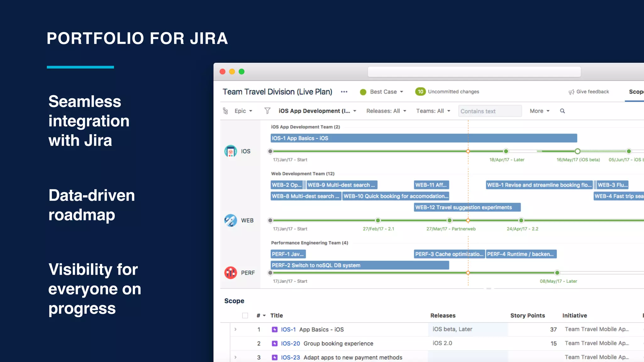Open the iOS App Development filter dropdown
644x362 pixels.
(x=317, y=111)
